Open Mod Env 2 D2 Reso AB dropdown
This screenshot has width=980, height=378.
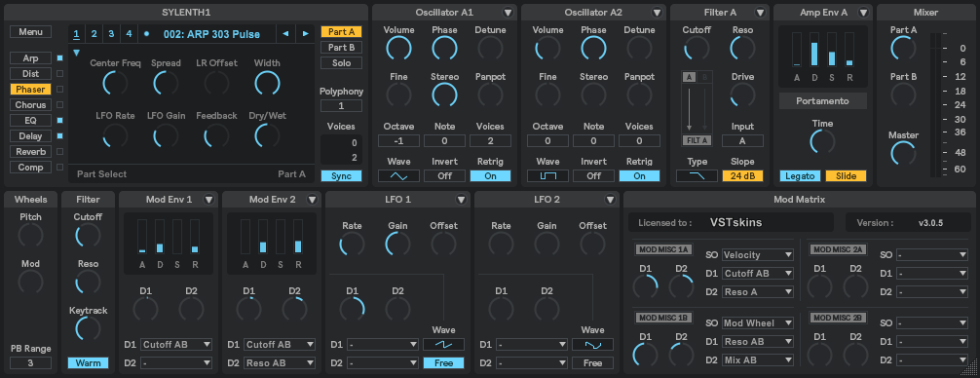pyautogui.click(x=280, y=363)
